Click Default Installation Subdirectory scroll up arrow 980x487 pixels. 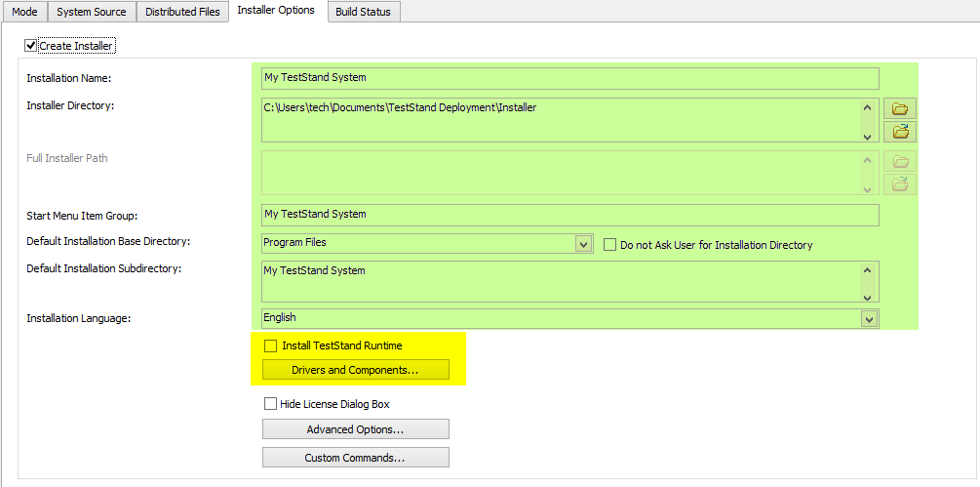point(867,270)
